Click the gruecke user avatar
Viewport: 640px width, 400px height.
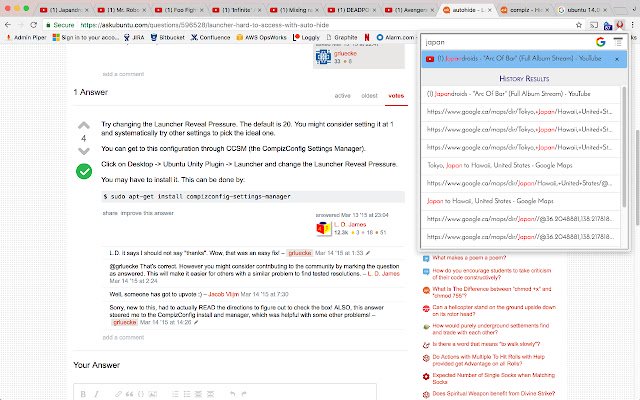click(323, 57)
